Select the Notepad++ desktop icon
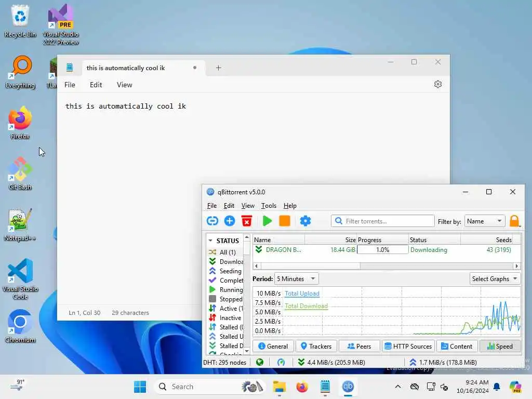Viewport: 532px width, 399px height. pyautogui.click(x=20, y=224)
